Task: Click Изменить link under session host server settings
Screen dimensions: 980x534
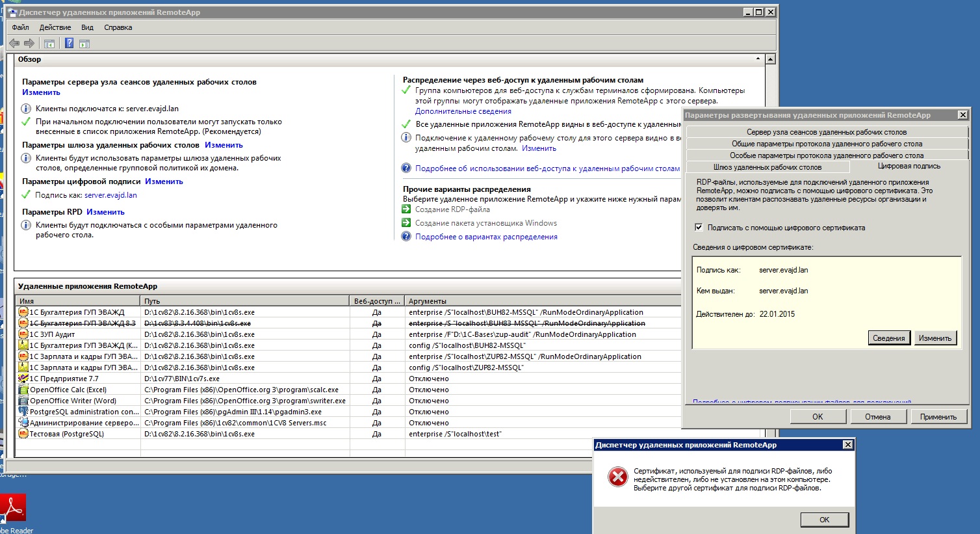Action: pyautogui.click(x=41, y=92)
